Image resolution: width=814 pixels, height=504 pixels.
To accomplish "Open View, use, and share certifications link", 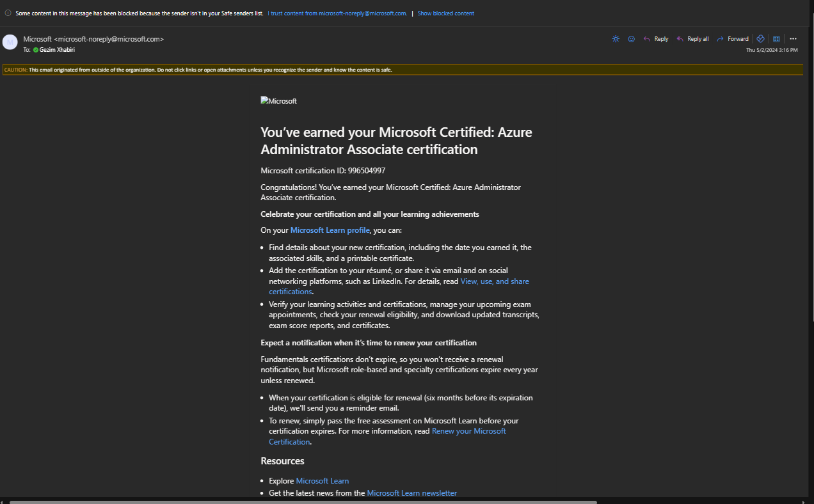I will 399,287.
